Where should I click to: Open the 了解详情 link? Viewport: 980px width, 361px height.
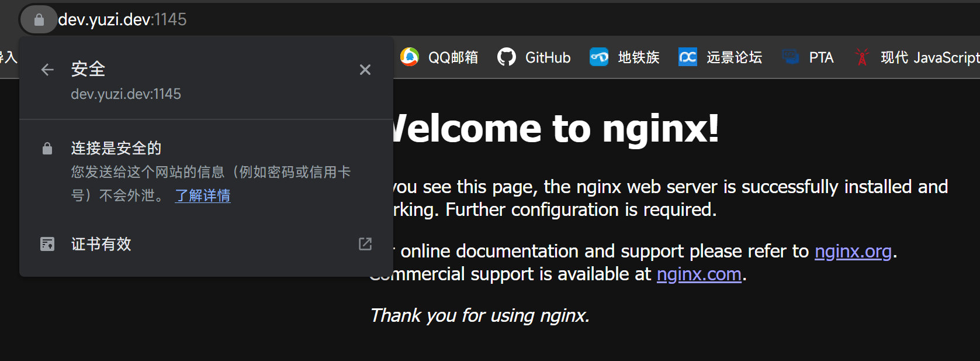point(203,195)
